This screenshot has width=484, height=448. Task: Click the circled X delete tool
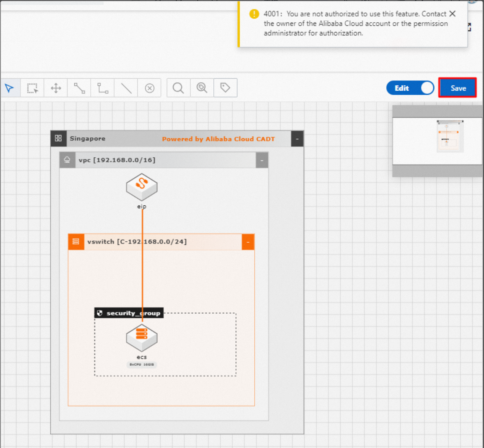tap(150, 88)
